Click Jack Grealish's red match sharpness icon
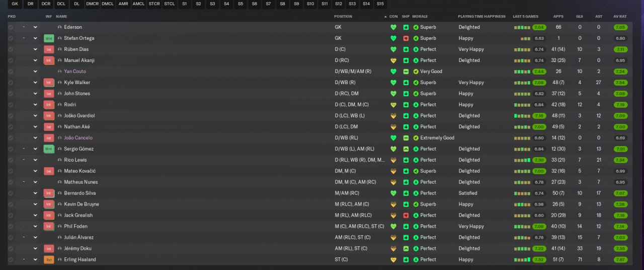 pos(406,216)
